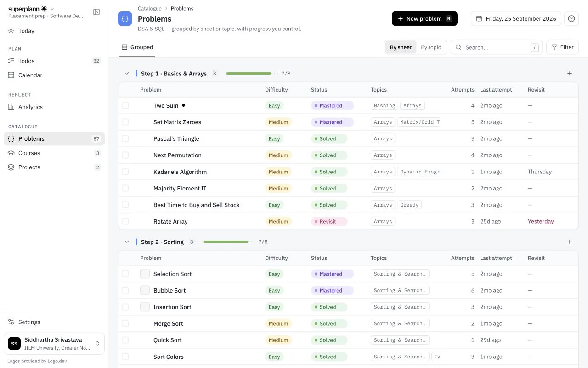This screenshot has height=368, width=588.
Task: Collapse the sidebar panel icon
Action: coord(96,12)
